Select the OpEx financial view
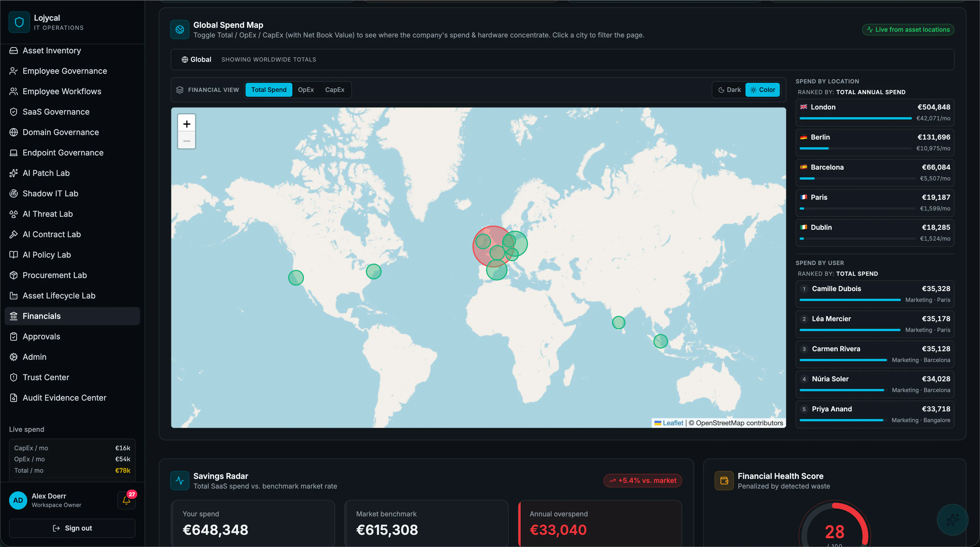Screen dimensions: 980x547 point(306,90)
